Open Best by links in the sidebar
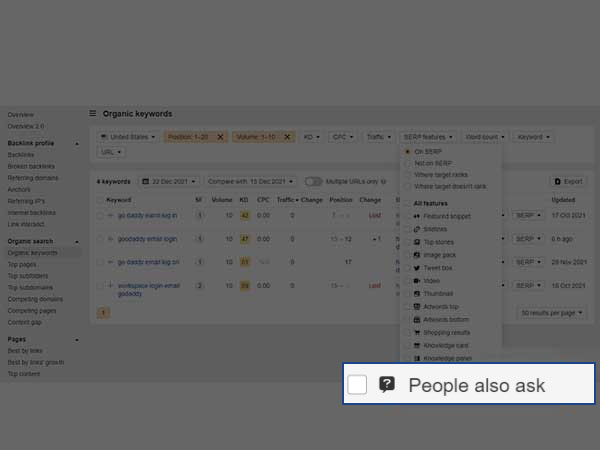 coord(25,351)
